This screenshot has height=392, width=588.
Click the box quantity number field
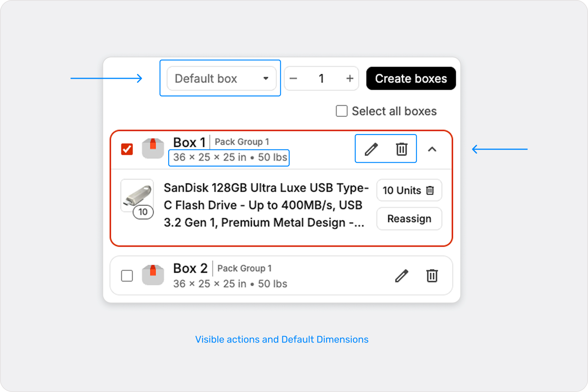click(x=321, y=78)
